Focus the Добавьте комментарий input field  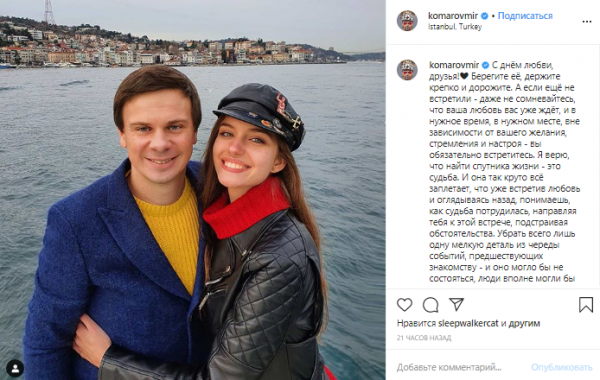(459, 367)
